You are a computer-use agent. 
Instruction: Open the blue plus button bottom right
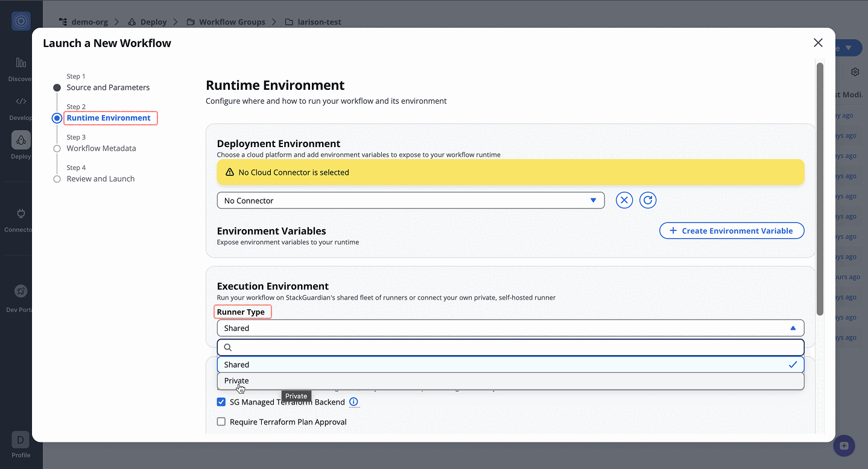coord(843,445)
